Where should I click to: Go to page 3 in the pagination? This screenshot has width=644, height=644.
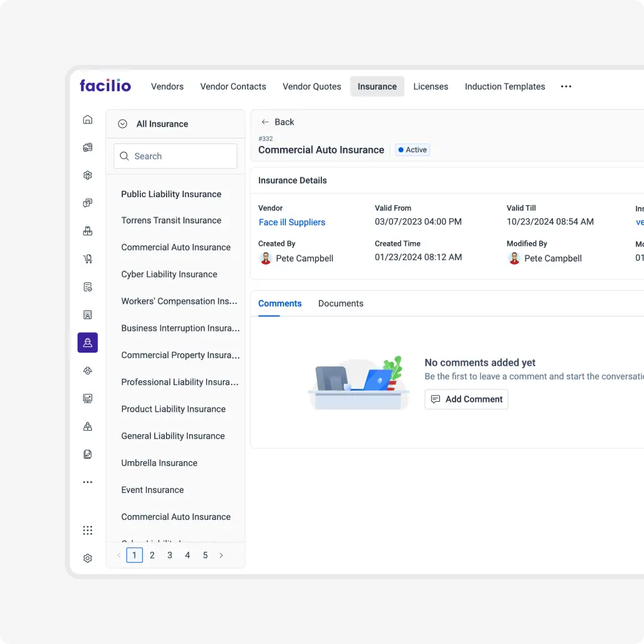point(169,555)
